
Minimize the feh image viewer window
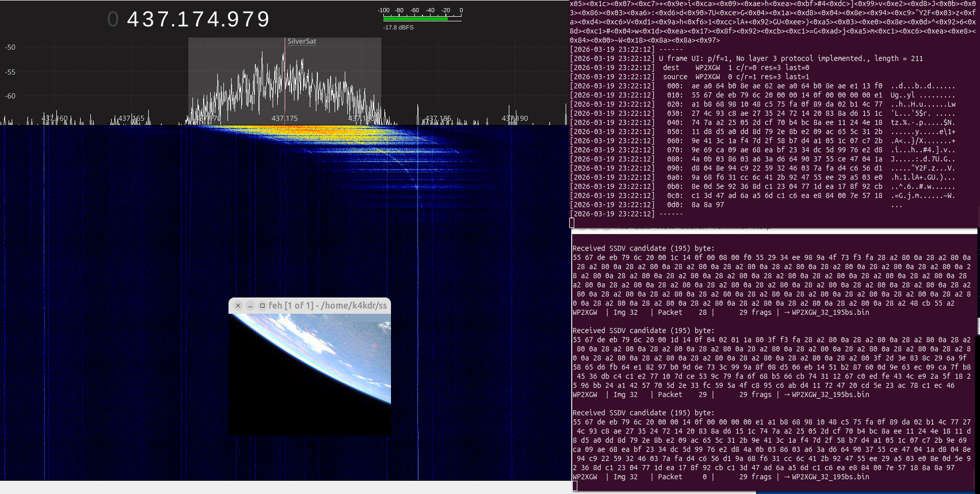(x=250, y=306)
